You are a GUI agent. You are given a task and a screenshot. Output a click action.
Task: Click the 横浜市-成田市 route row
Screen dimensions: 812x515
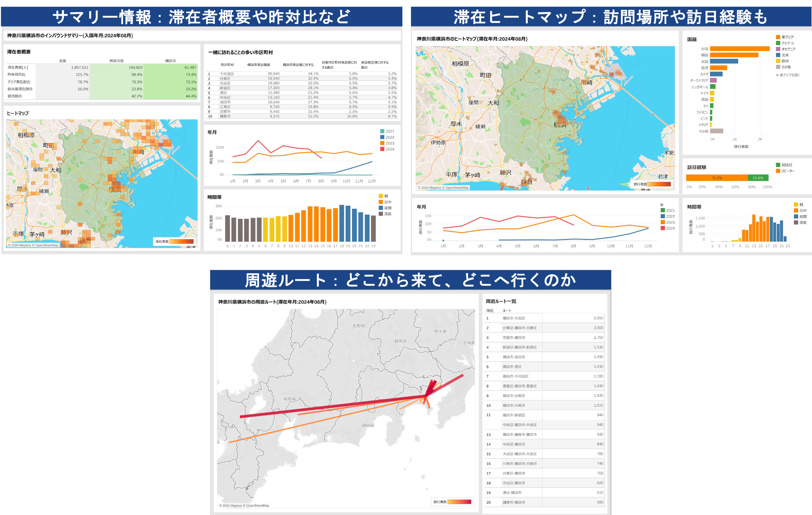545,357
